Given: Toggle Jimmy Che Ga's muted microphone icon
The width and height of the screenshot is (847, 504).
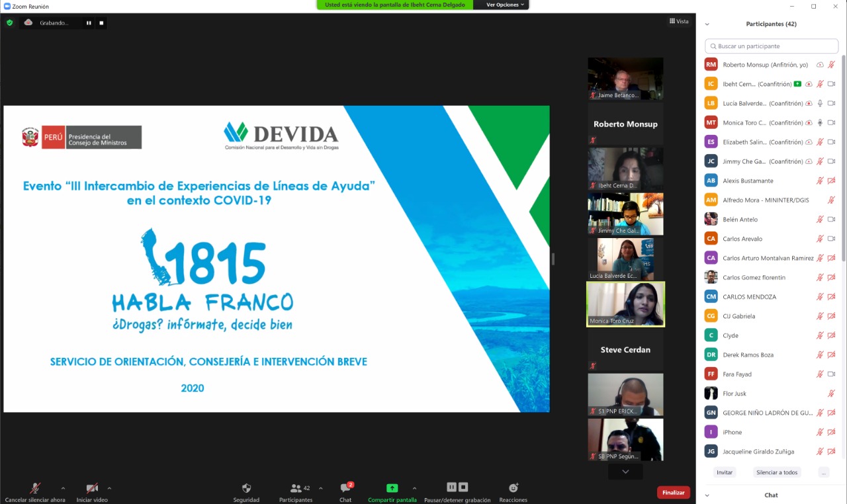Looking at the screenshot, I should tap(820, 161).
